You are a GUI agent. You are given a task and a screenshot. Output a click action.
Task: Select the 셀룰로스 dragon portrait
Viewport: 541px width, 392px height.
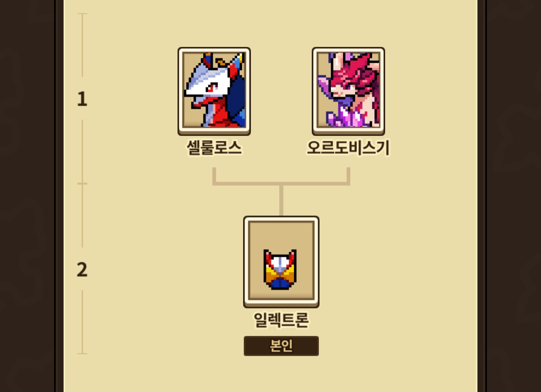[214, 91]
